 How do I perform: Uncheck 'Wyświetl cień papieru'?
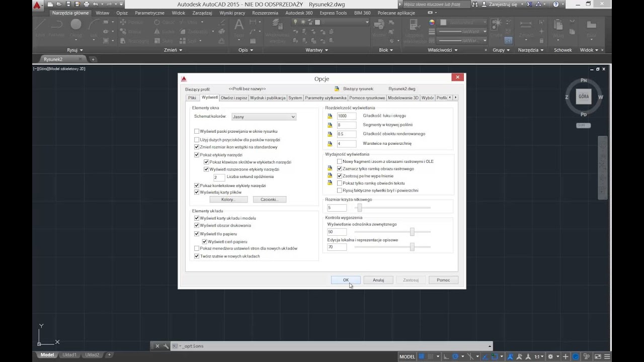click(x=205, y=241)
